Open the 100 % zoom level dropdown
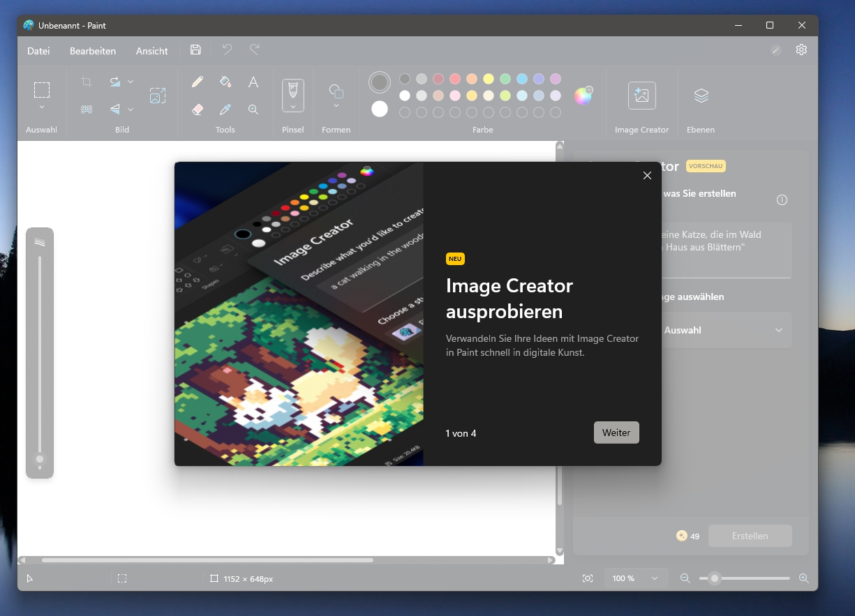Image resolution: width=855 pixels, height=616 pixels. (635, 578)
